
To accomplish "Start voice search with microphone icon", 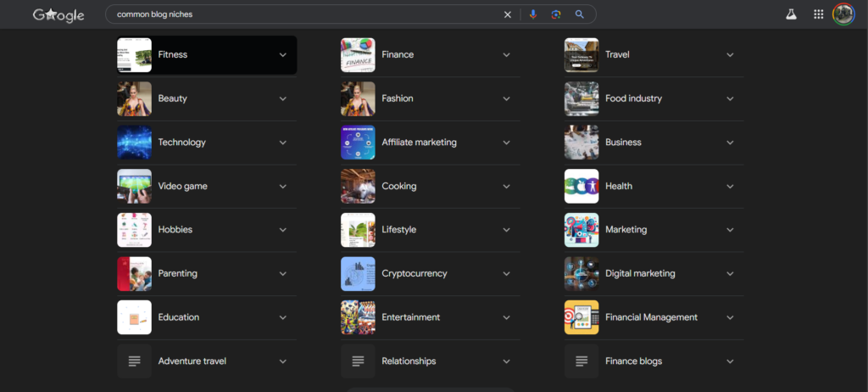I will (533, 14).
